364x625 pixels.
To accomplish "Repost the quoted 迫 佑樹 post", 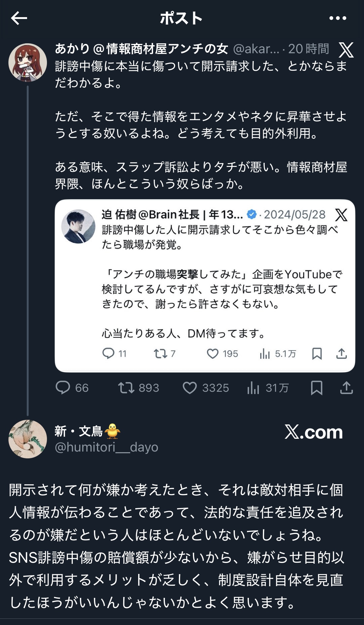I will click(160, 353).
